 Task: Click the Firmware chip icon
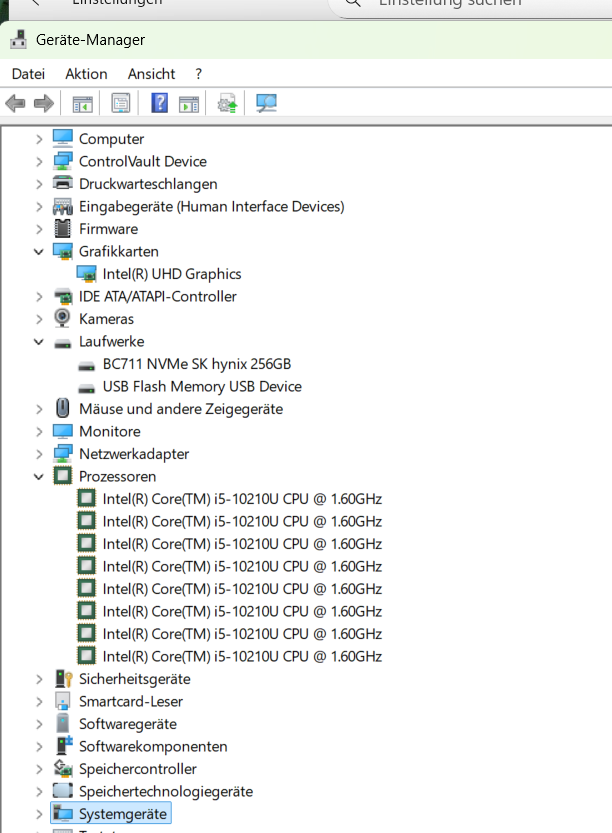click(63, 228)
